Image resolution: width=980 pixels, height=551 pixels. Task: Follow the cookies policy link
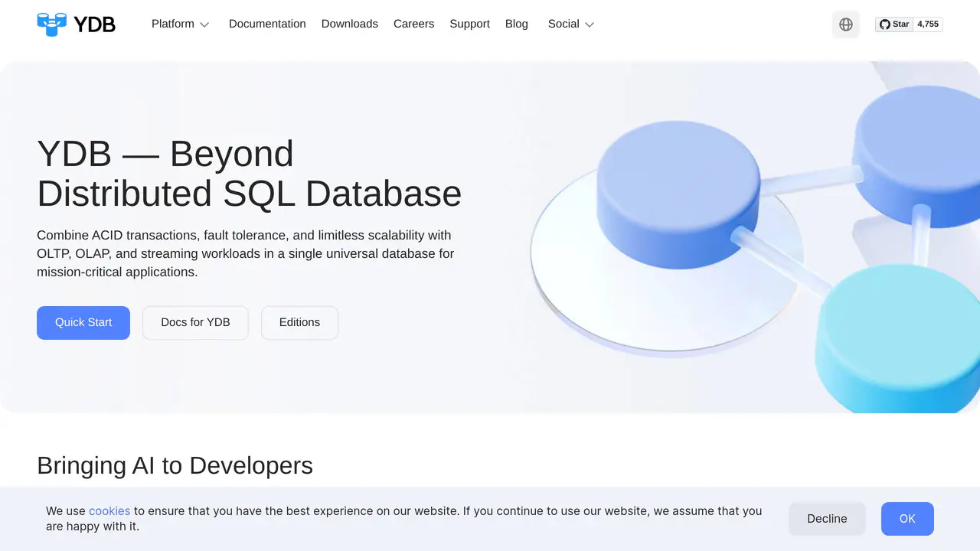click(x=109, y=510)
